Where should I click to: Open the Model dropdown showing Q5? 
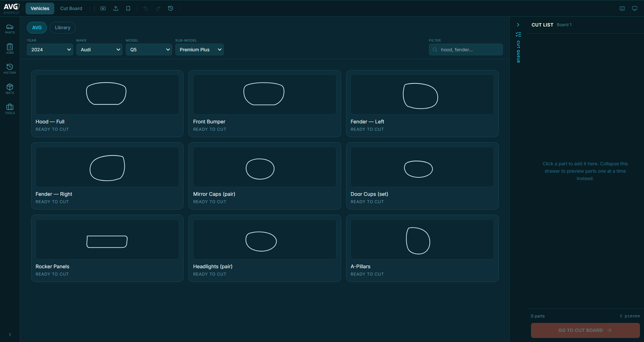[x=149, y=50]
